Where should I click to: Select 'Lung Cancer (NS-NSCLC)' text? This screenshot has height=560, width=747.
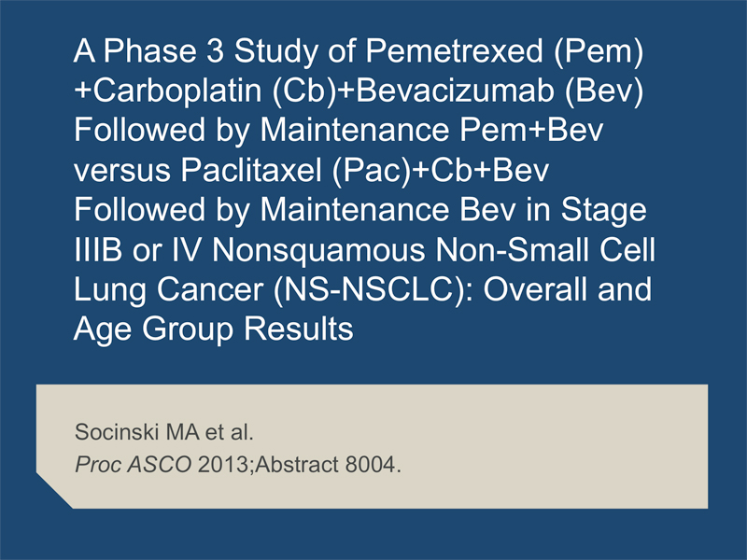pyautogui.click(x=273, y=290)
